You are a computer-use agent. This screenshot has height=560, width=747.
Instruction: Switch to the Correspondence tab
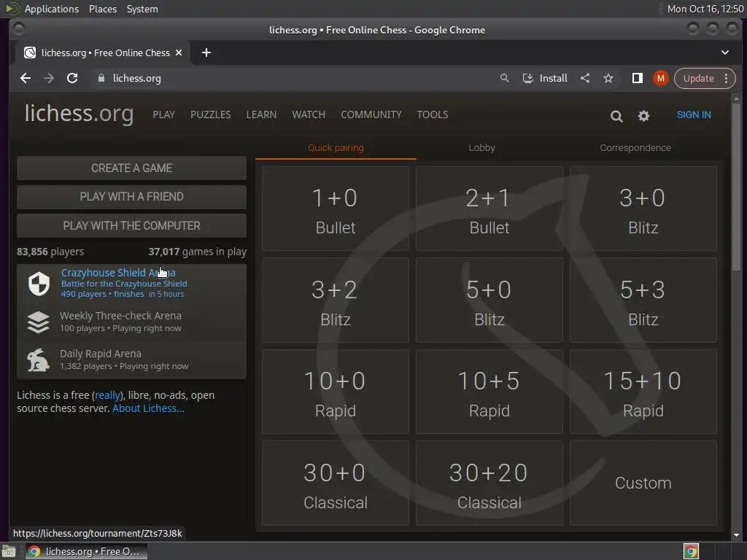pyautogui.click(x=635, y=147)
